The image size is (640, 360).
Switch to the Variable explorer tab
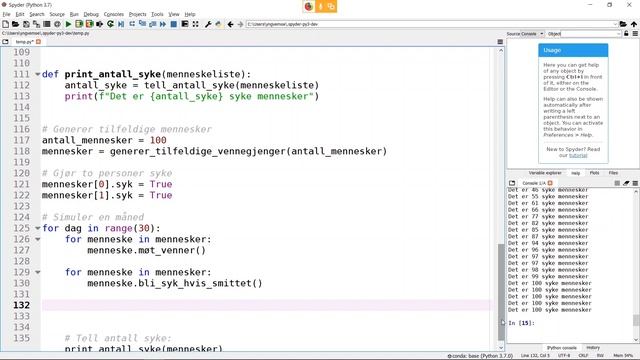[x=545, y=173]
